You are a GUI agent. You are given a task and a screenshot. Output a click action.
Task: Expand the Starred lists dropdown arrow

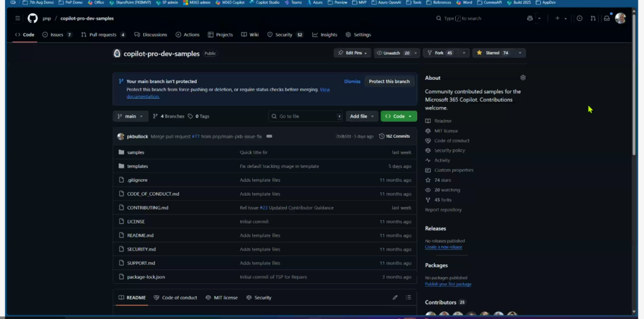(x=520, y=53)
